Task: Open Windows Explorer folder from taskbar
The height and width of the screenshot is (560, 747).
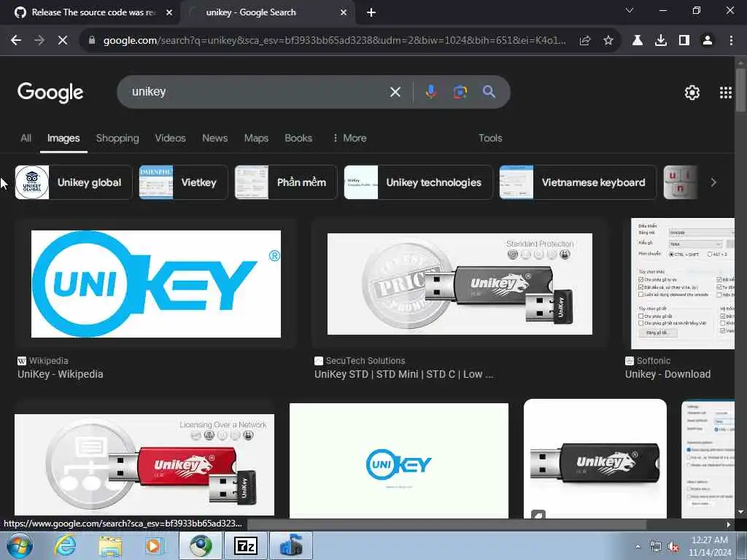Action: pos(110,545)
